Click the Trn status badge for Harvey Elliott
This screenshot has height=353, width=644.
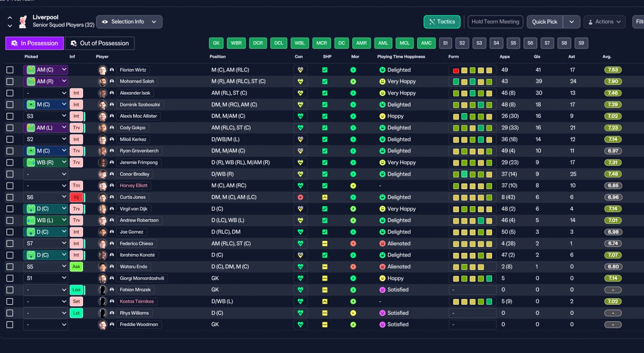tap(76, 186)
